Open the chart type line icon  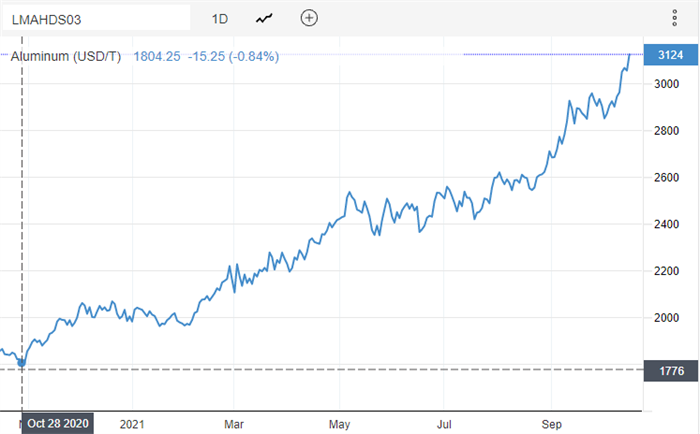point(264,18)
